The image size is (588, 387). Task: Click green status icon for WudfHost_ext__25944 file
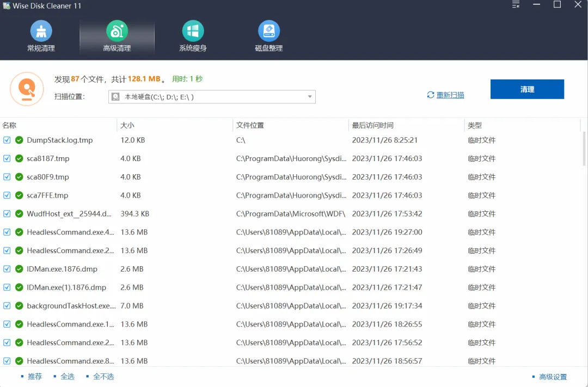19,214
